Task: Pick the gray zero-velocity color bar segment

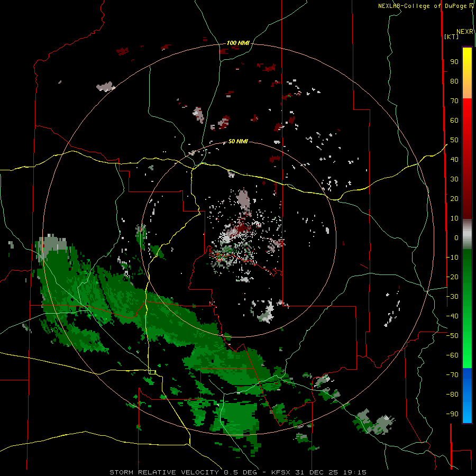Action: click(x=467, y=234)
